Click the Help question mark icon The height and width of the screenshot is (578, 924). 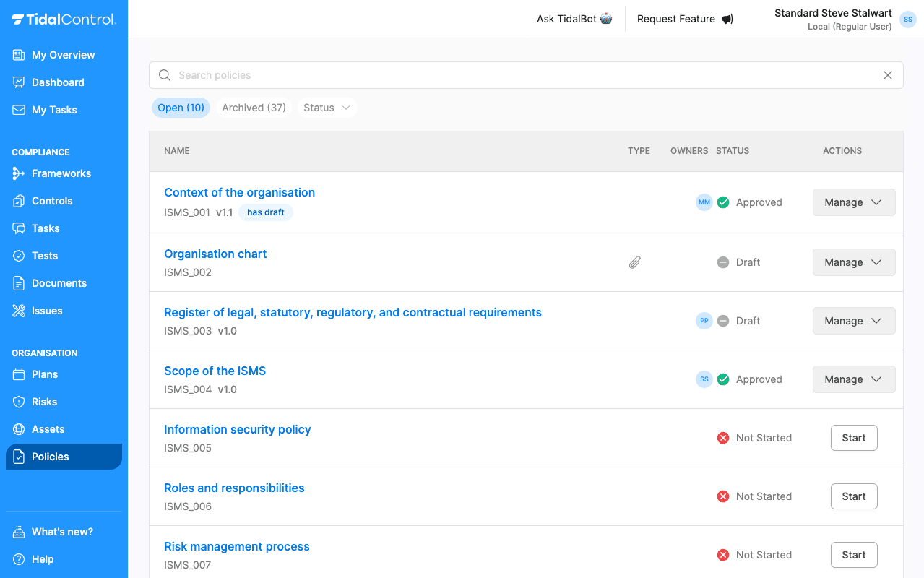click(18, 559)
